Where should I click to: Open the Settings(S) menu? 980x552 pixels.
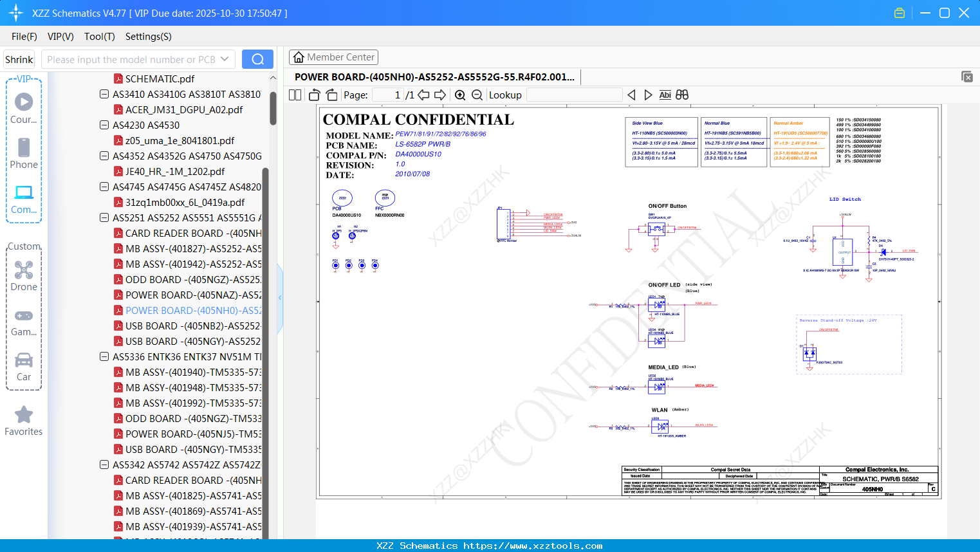pos(149,37)
